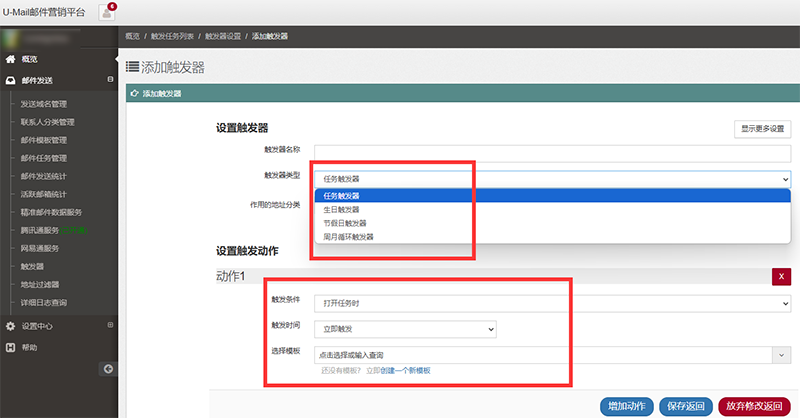Click the 概览 home icon in sidebar
Image resolution: width=800 pixels, height=418 pixels.
[11, 59]
